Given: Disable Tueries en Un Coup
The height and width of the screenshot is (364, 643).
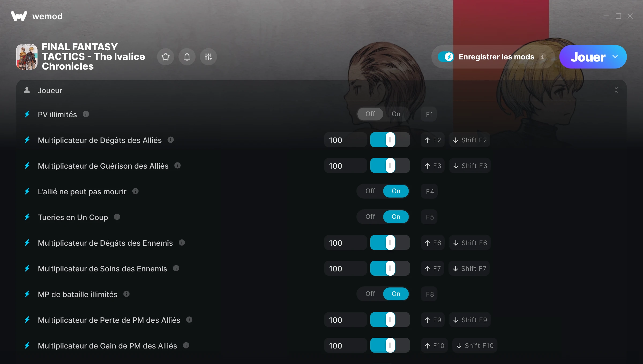Looking at the screenshot, I should coord(370,217).
